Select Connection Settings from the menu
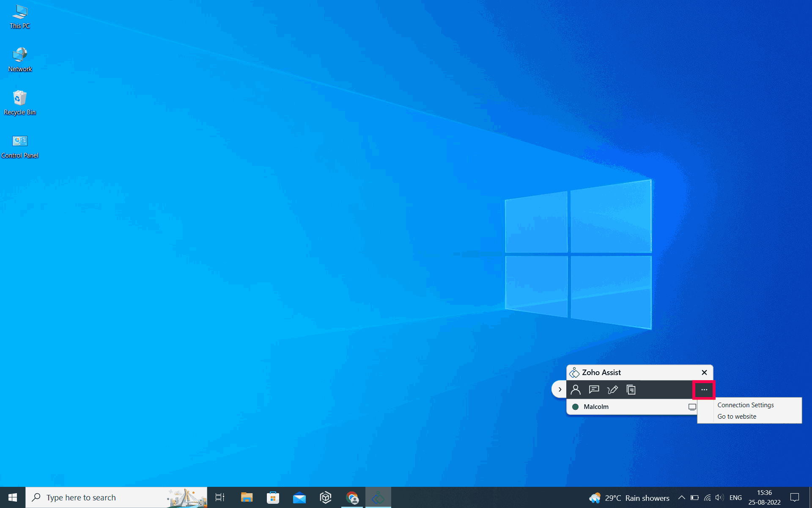812x508 pixels. coord(746,405)
